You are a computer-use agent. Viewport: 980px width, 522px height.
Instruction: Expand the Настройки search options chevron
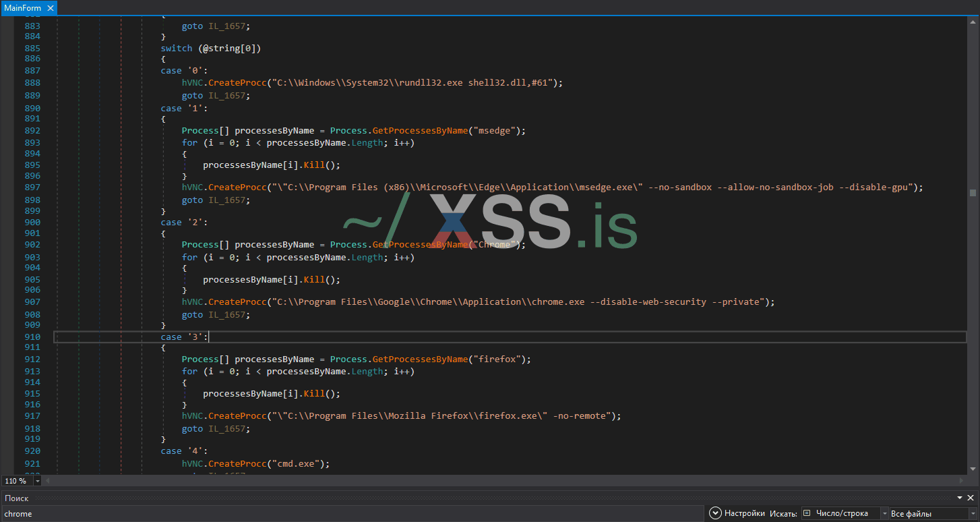[x=715, y=514]
